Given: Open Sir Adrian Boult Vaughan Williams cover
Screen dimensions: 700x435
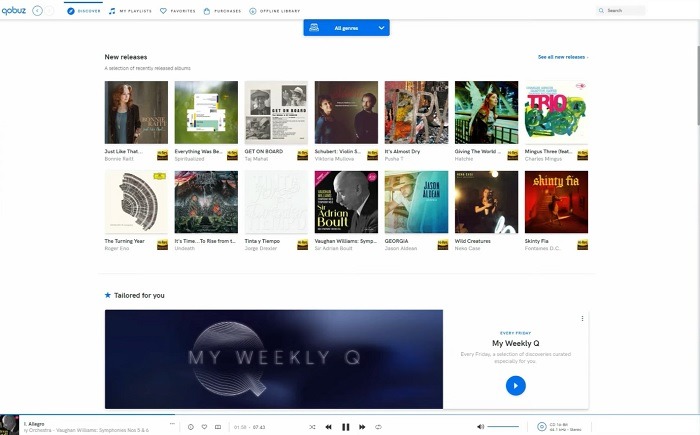Looking at the screenshot, I should click(346, 202).
